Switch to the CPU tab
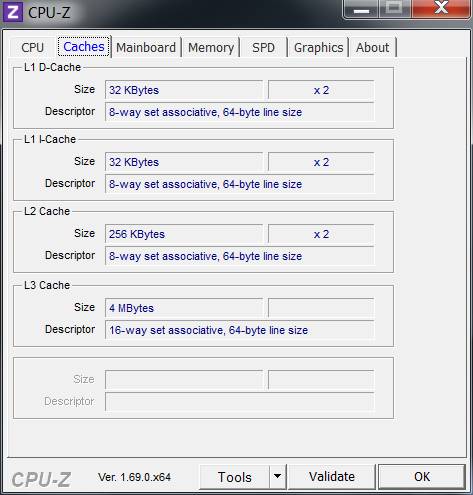This screenshot has width=473, height=495. [32, 47]
